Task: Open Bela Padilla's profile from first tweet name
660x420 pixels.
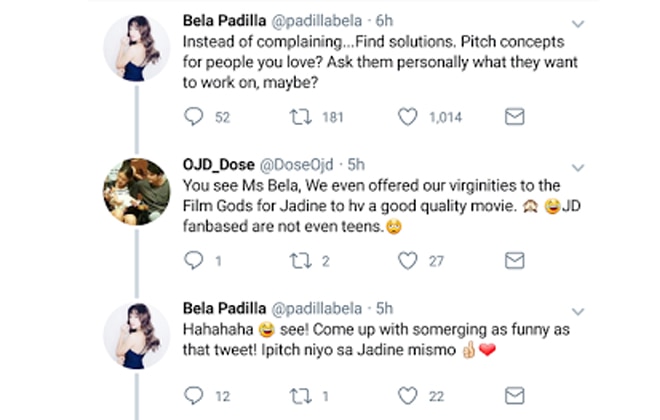Action: (x=224, y=21)
